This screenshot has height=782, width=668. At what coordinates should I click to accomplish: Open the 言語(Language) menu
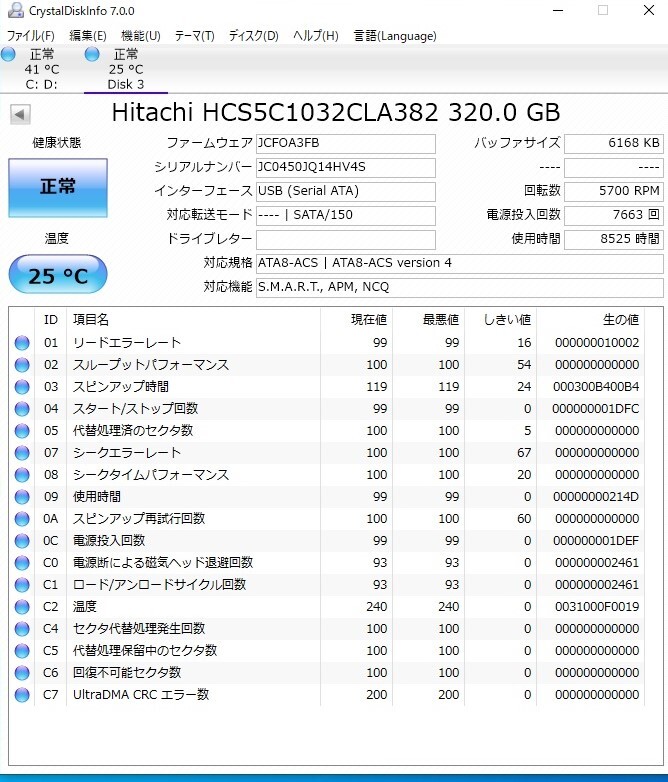(x=395, y=36)
